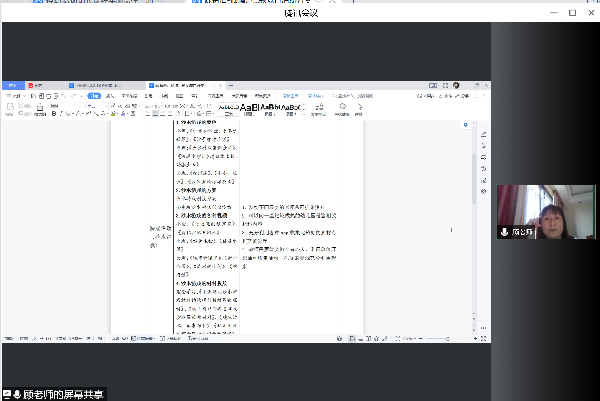Click the second icon in the right sidebar

pyautogui.click(x=484, y=146)
